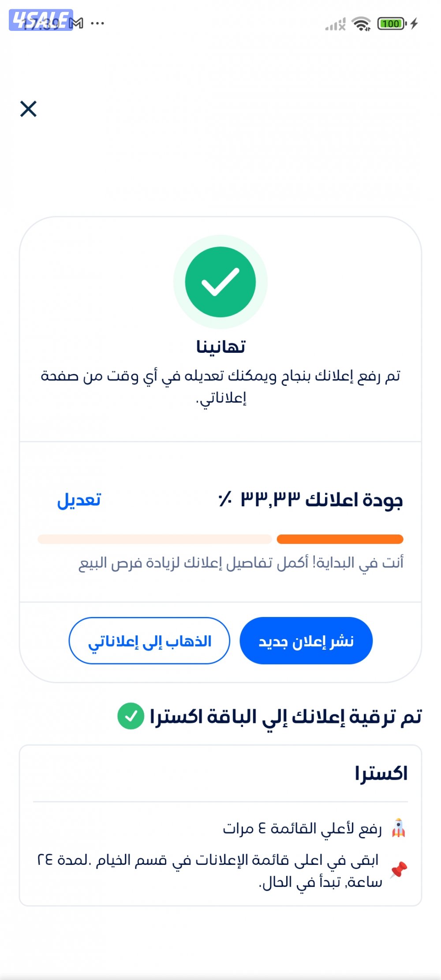Viewport: 441px width, 980px height.
Task: Tap the اكسترا package card title
Action: (381, 774)
